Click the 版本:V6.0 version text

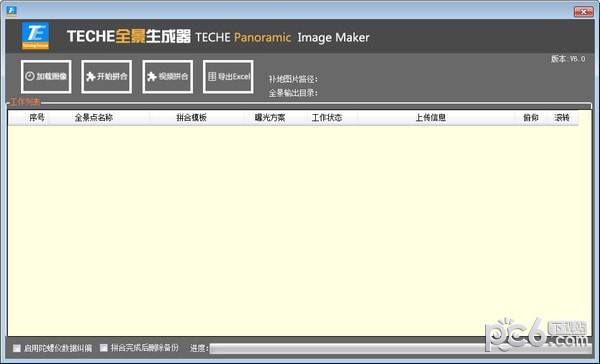coord(568,59)
